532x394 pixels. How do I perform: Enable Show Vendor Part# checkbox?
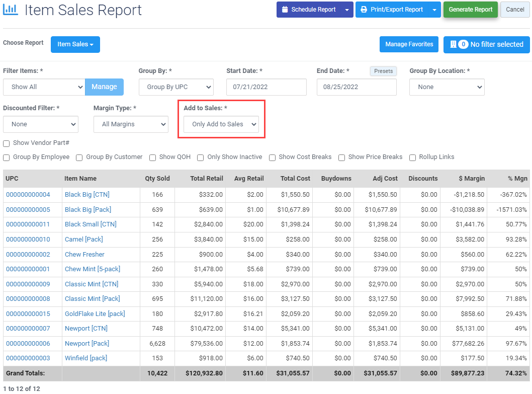[x=7, y=144]
